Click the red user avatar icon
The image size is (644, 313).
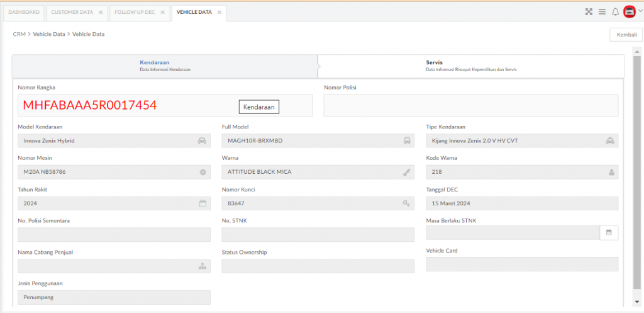pos(629,11)
